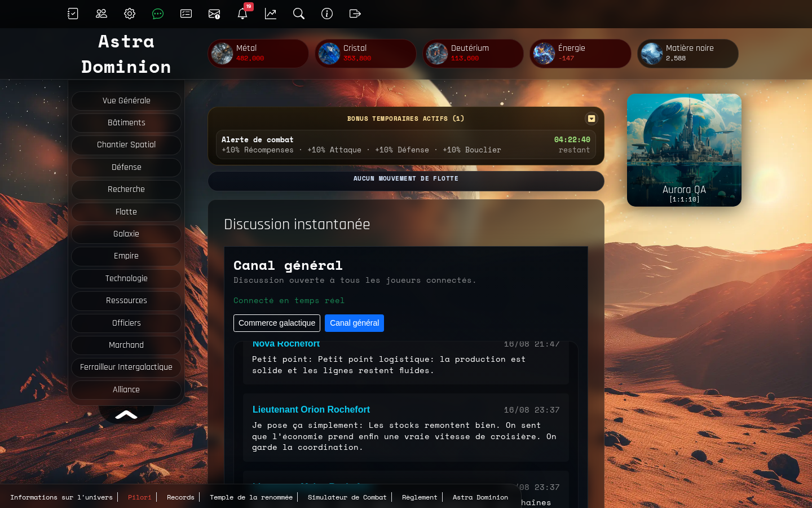Viewport: 812px width, 508px height.
Task: Click the Métal amount 482.000
Action: point(250,59)
